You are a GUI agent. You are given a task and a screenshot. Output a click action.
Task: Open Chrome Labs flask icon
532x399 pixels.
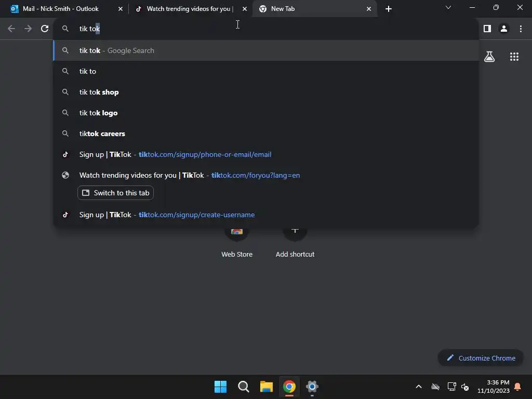[489, 57]
